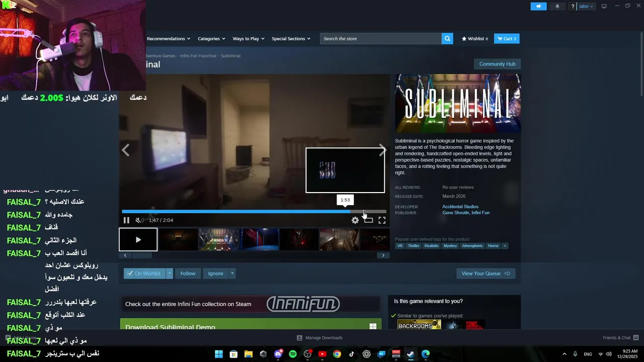Open Wishlist with star icon

475,39
